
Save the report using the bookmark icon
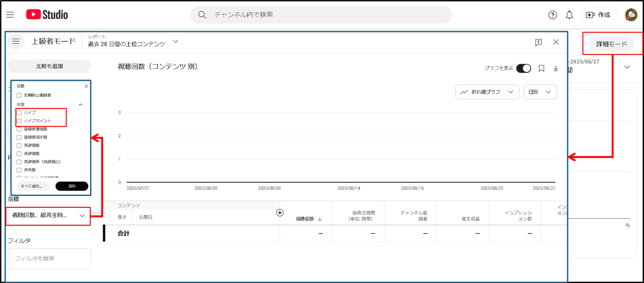coord(541,67)
